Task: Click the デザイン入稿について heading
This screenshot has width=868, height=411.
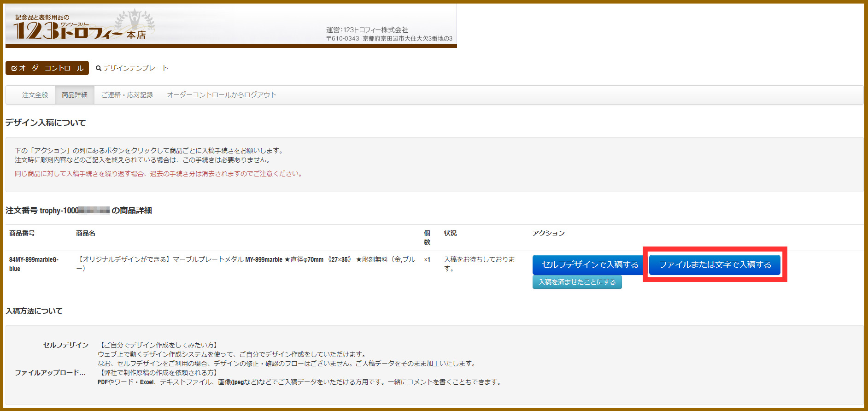Action: tap(46, 123)
